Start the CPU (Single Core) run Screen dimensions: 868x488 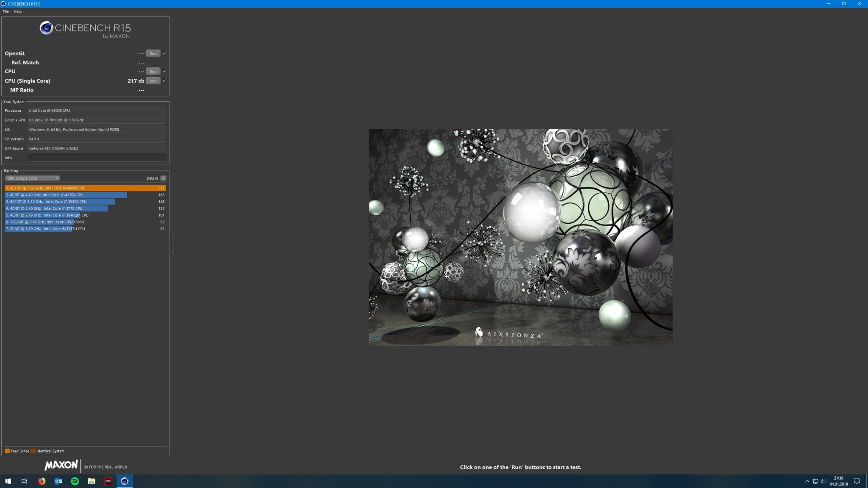(x=153, y=80)
